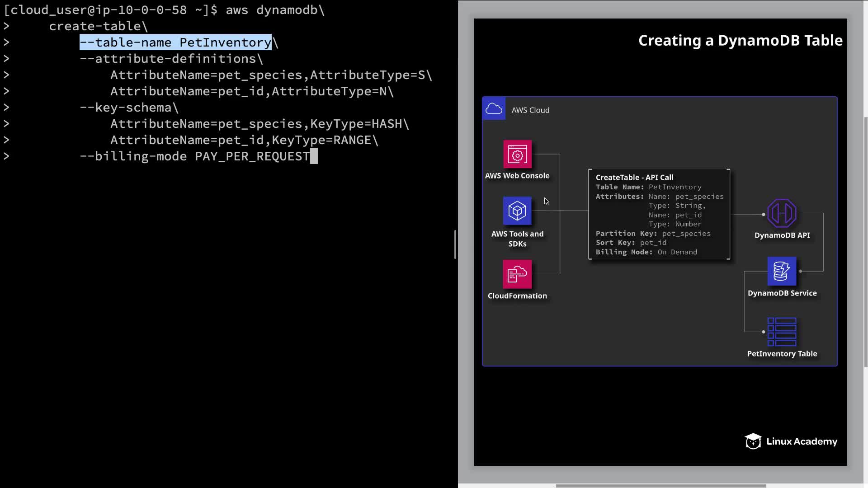The height and width of the screenshot is (488, 868).
Task: Click the --key-schema line in terminal
Action: click(129, 108)
